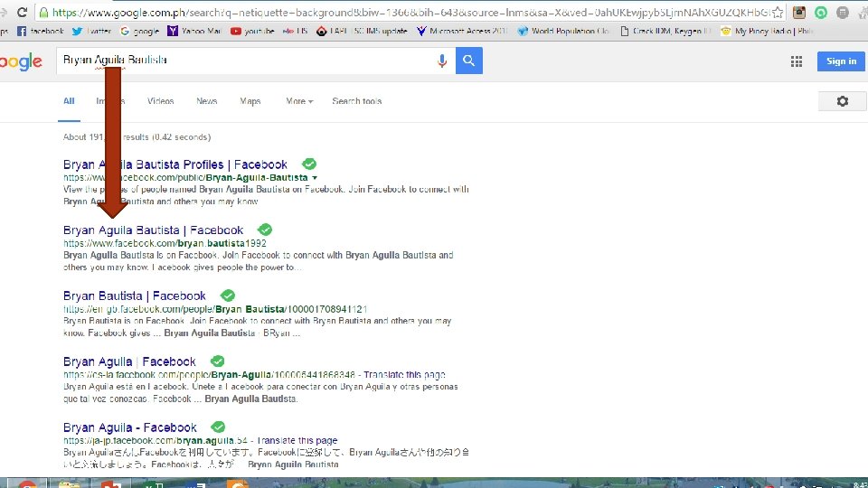Image resolution: width=868 pixels, height=488 pixels.
Task: Open the Yahoo Mail bookmark
Action: (194, 31)
